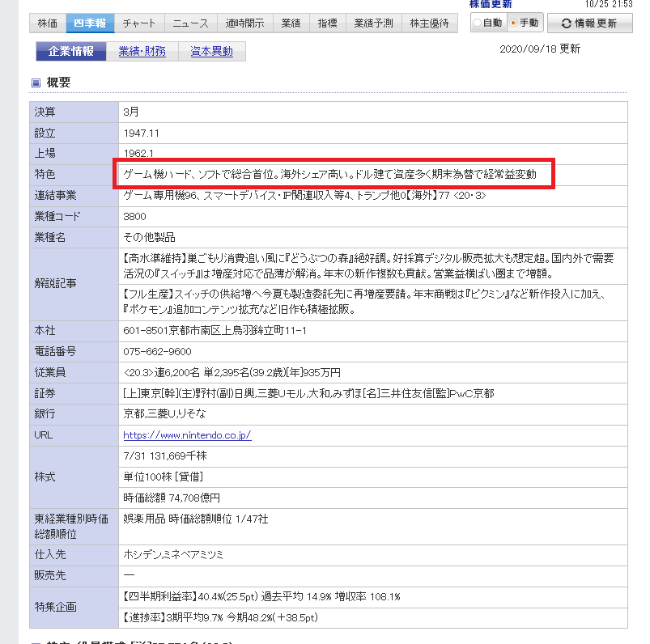Screen dimensions: 650x644
Task: Open the 業績・財務 link
Action: [x=142, y=52]
